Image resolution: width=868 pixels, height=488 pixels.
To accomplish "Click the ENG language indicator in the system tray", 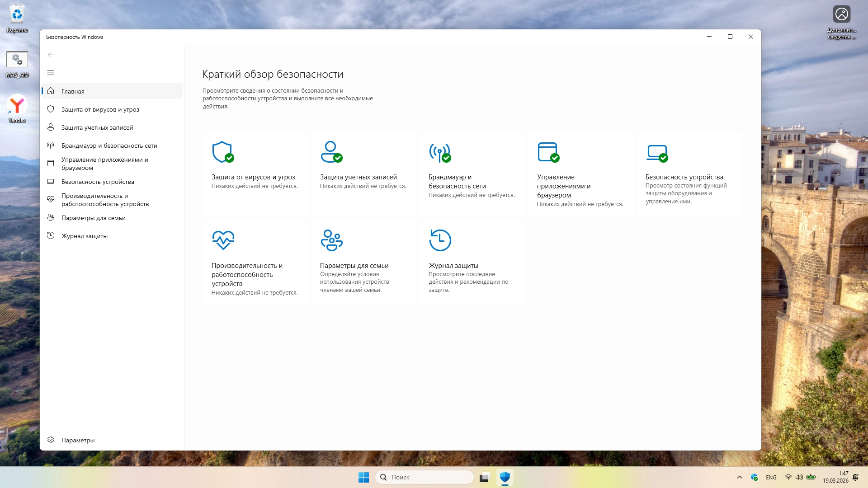I will (x=771, y=477).
